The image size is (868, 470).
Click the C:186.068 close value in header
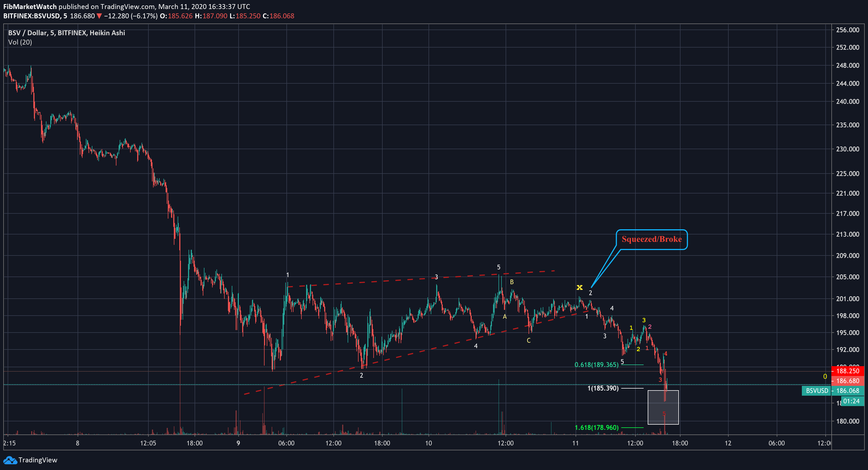(x=278, y=16)
